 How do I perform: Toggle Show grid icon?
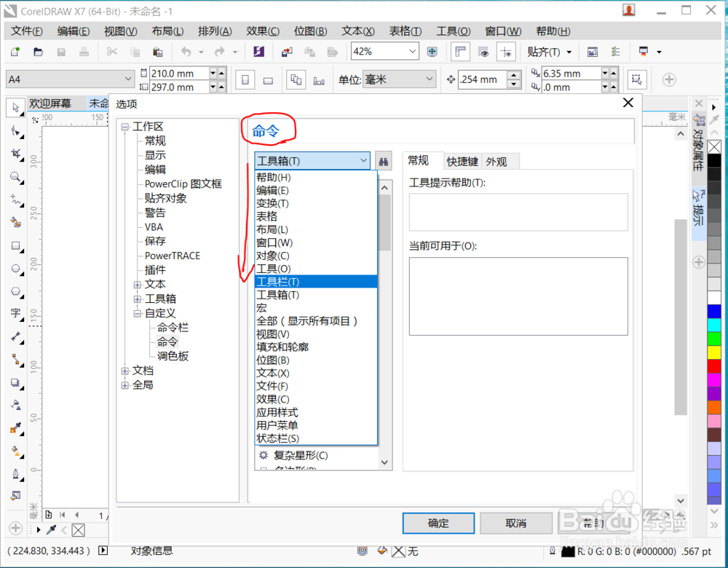[483, 52]
